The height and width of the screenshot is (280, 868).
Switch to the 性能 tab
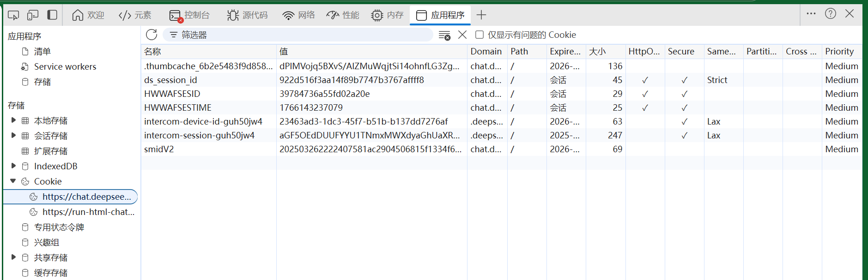(343, 15)
